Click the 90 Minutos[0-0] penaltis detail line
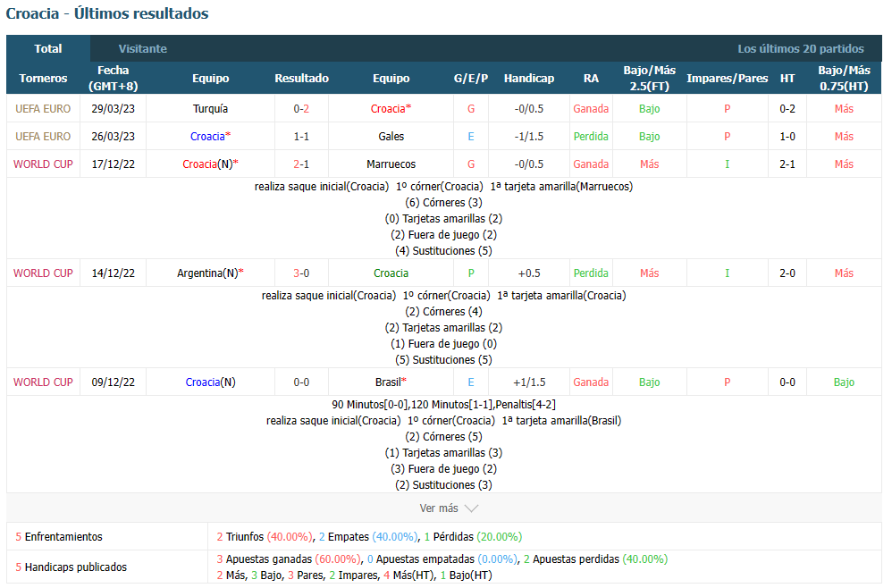 (x=443, y=405)
